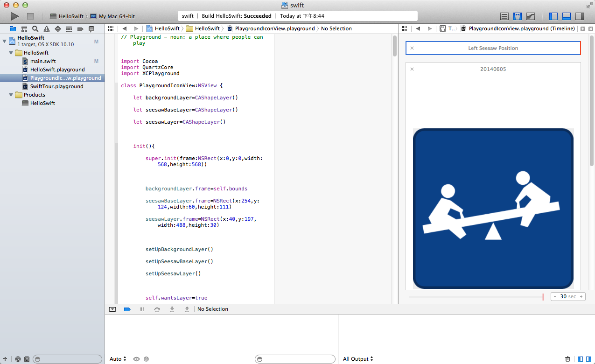595x364 pixels.
Task: Open the Breakpoint navigator
Action: (x=80, y=28)
